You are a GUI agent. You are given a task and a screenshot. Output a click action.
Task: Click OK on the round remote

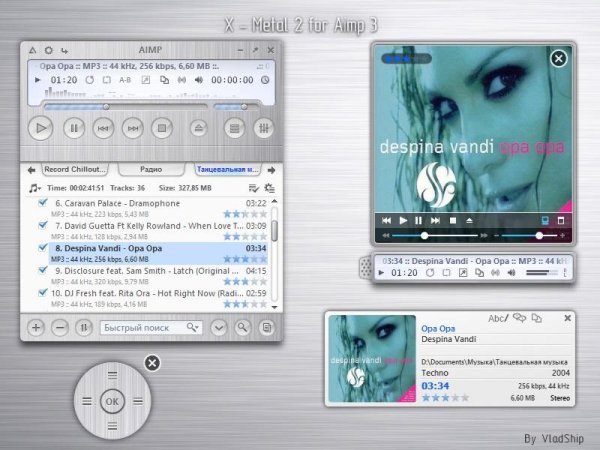point(112,401)
